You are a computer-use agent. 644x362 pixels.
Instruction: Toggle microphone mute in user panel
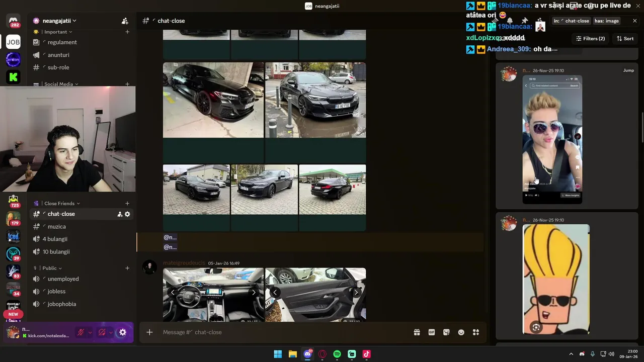(80, 332)
